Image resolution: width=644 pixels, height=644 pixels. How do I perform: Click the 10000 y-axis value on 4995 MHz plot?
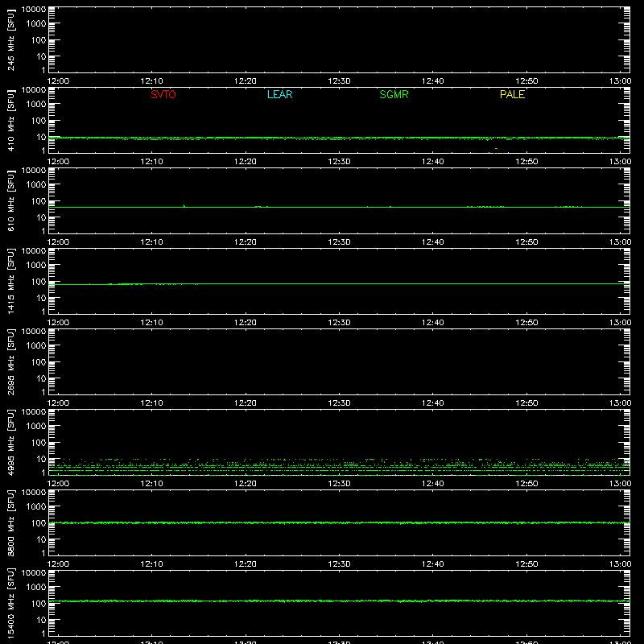(34, 411)
